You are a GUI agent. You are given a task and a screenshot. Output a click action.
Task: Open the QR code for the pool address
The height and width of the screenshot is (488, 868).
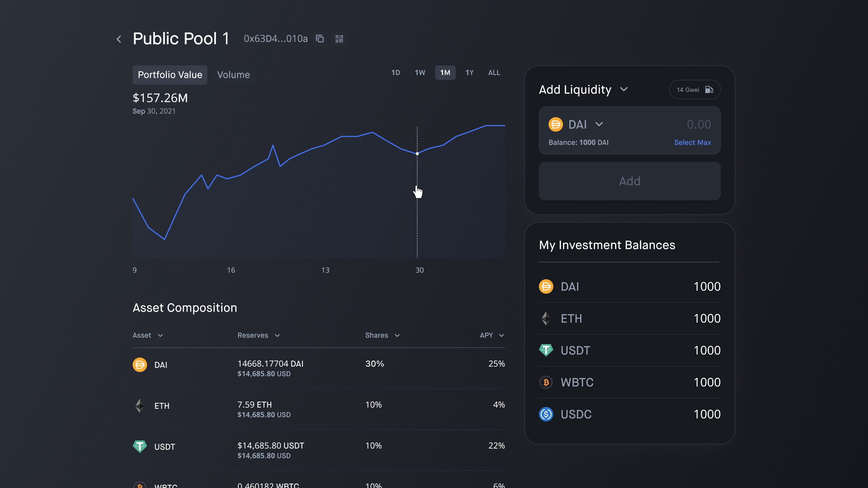339,39
